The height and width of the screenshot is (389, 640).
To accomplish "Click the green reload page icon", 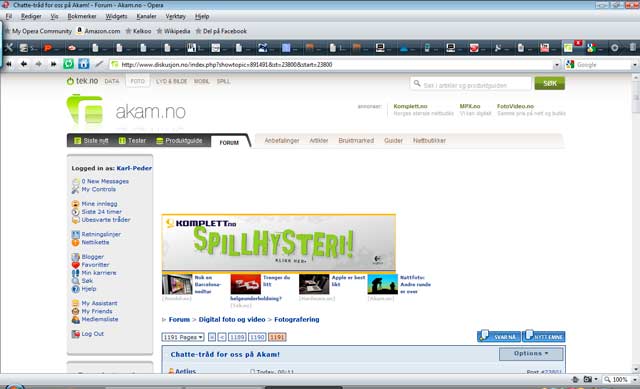I will [69, 64].
